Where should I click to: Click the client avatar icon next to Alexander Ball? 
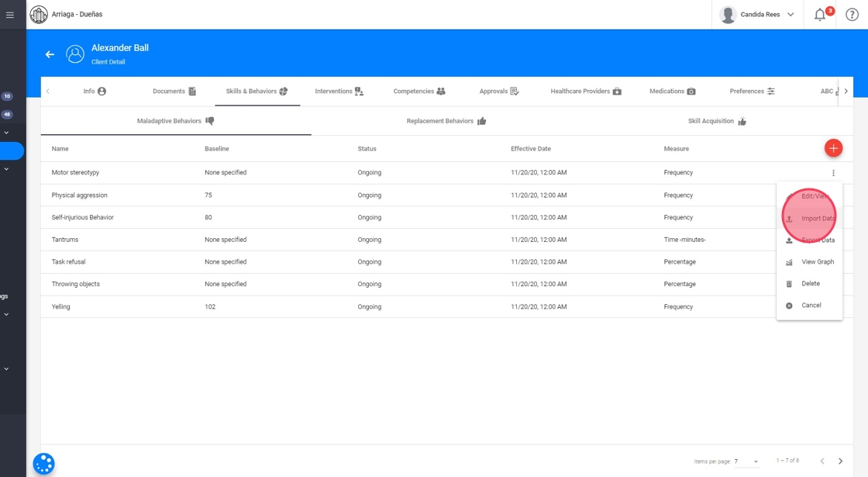pyautogui.click(x=75, y=54)
